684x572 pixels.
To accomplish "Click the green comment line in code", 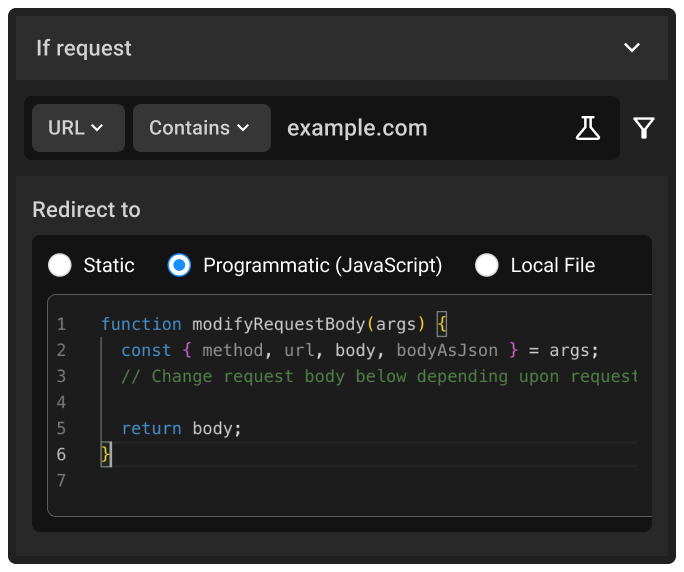I will click(379, 376).
